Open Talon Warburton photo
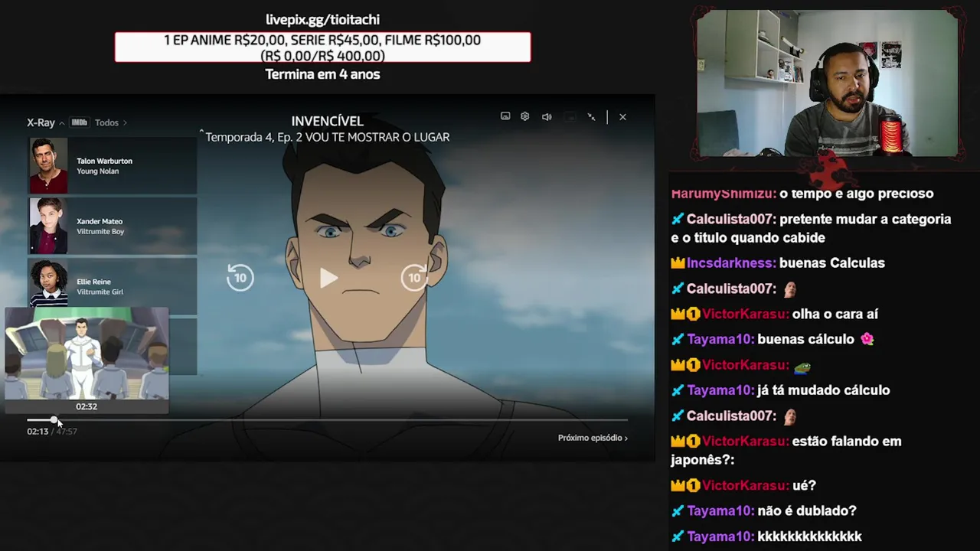Image resolution: width=980 pixels, height=551 pixels. point(48,166)
